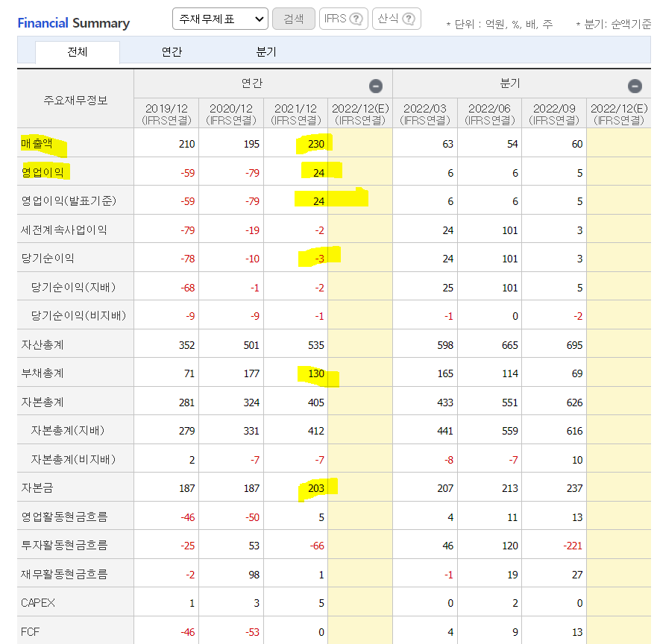This screenshot has height=644, width=657.
Task: Click the 부채총계 row header
Action: [43, 372]
